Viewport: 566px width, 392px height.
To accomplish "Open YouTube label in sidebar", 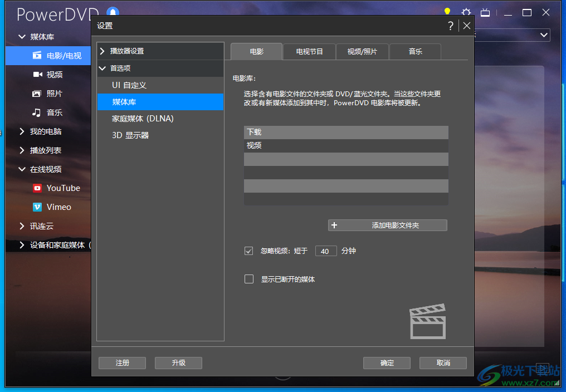I will [63, 188].
